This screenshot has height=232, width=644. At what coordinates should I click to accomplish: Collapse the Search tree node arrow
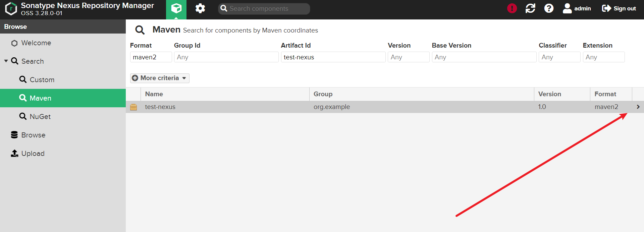[6, 61]
